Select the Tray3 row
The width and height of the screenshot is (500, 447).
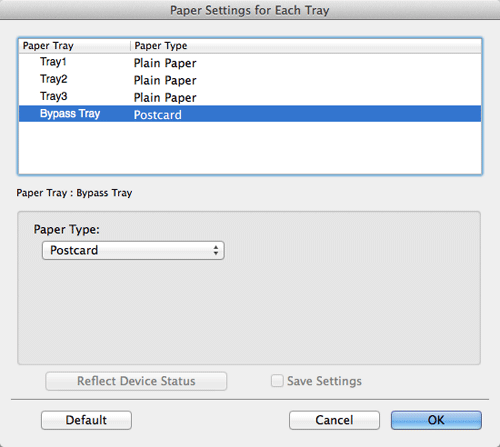pos(250,97)
